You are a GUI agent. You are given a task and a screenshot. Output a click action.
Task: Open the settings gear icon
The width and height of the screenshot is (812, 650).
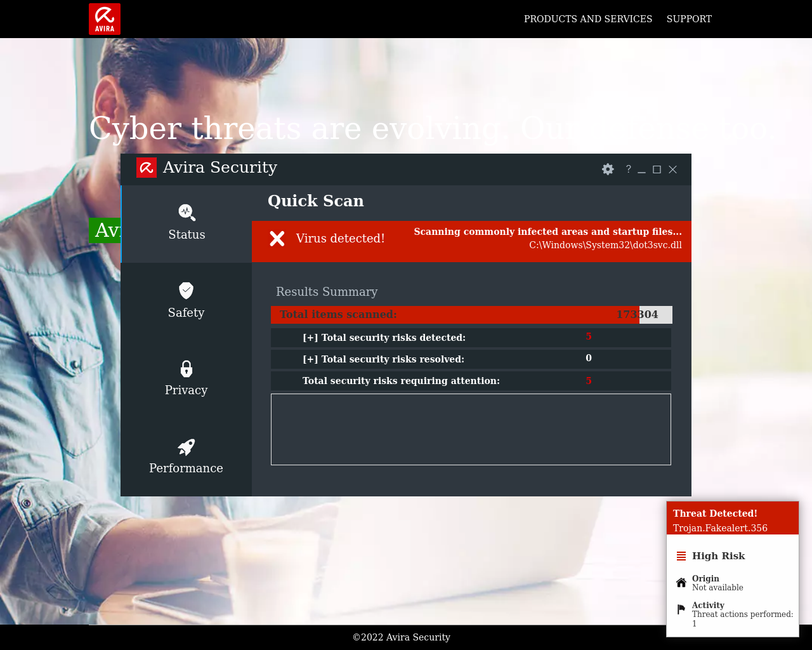pyautogui.click(x=608, y=169)
